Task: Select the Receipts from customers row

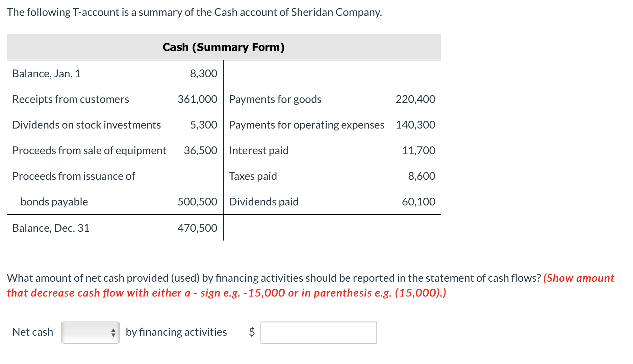Action: click(x=71, y=99)
